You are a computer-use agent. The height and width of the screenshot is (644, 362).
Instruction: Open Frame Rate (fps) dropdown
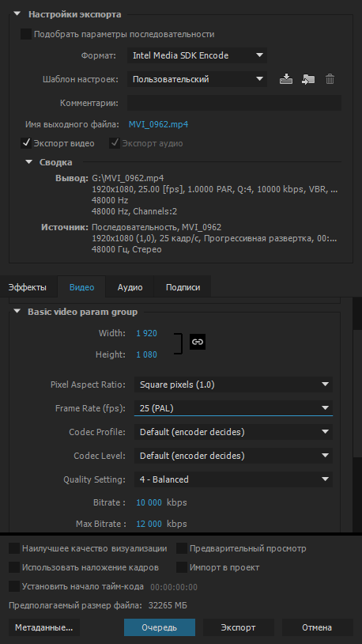point(233,408)
